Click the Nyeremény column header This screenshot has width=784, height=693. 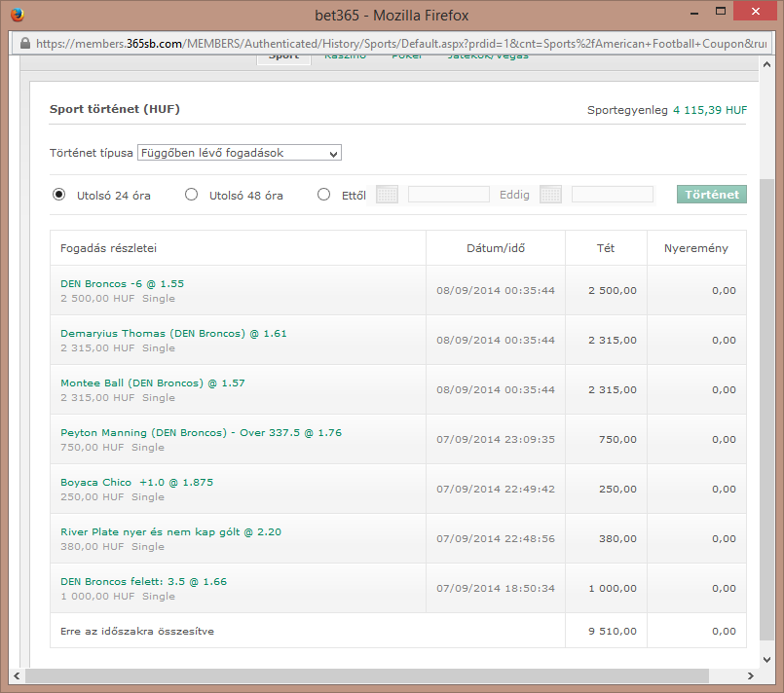coord(696,248)
